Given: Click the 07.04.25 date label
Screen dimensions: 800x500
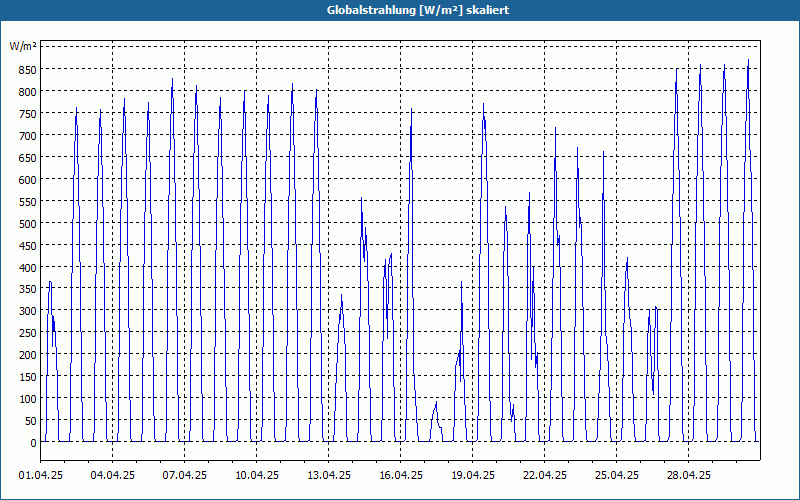Looking at the screenshot, I should [185, 476].
